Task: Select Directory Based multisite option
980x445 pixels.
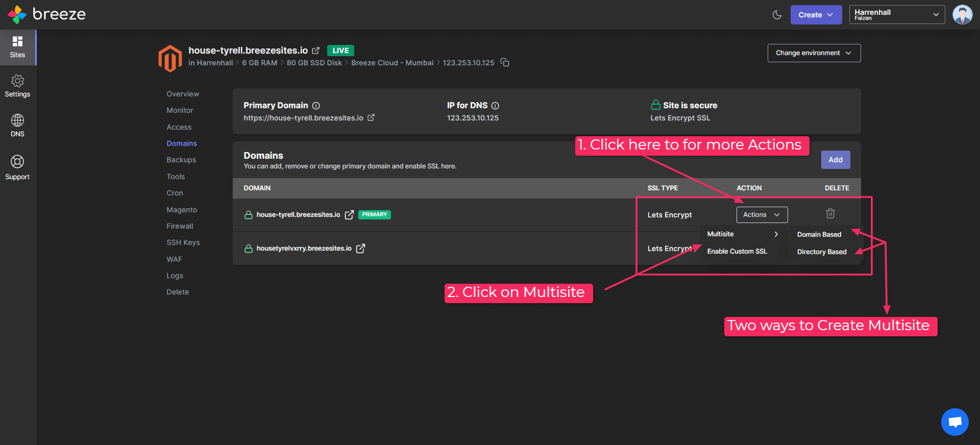Action: click(x=822, y=252)
